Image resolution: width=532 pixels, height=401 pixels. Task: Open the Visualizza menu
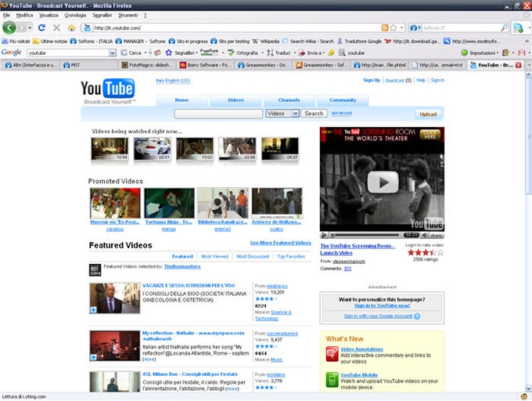pos(49,16)
